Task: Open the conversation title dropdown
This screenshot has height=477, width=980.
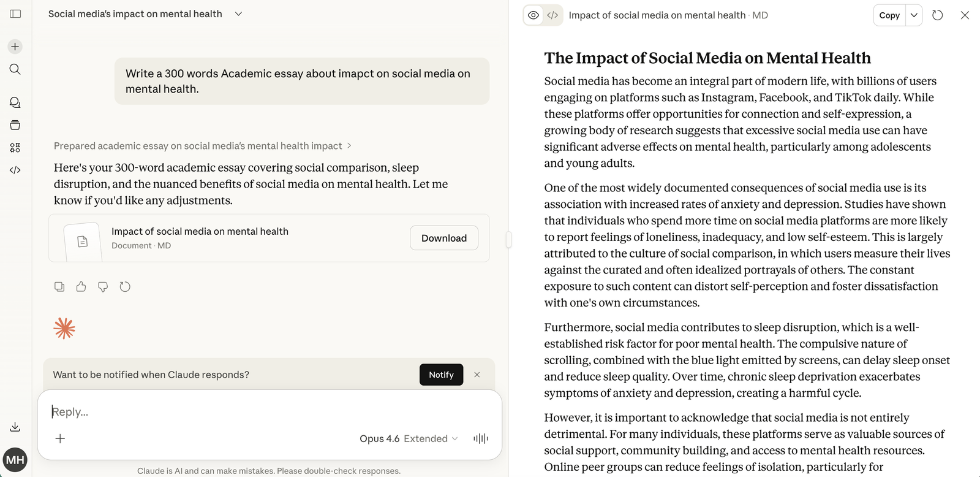Action: tap(238, 13)
